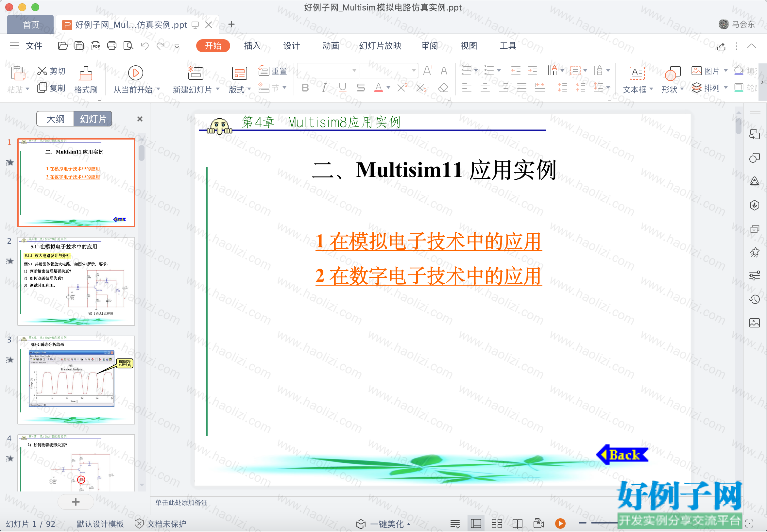Open image icon in right sidebar
767x532 pixels.
[754, 323]
